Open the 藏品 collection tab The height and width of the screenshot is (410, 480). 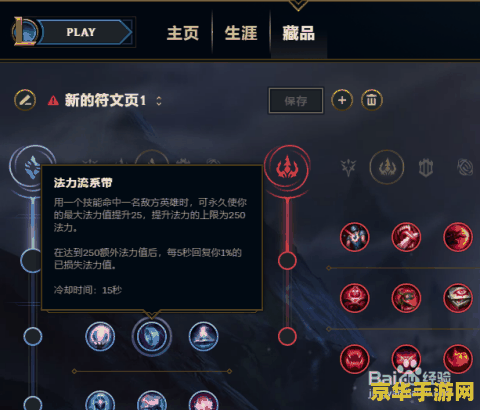298,33
